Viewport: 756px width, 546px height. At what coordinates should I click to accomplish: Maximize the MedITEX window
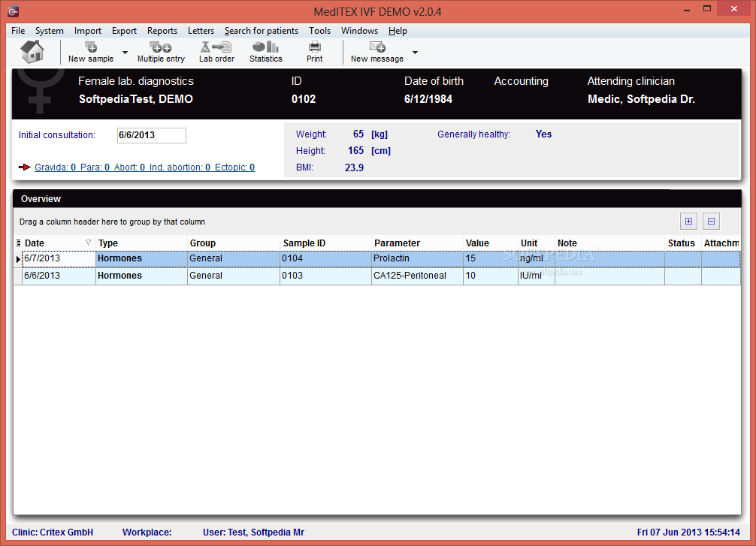(x=707, y=9)
